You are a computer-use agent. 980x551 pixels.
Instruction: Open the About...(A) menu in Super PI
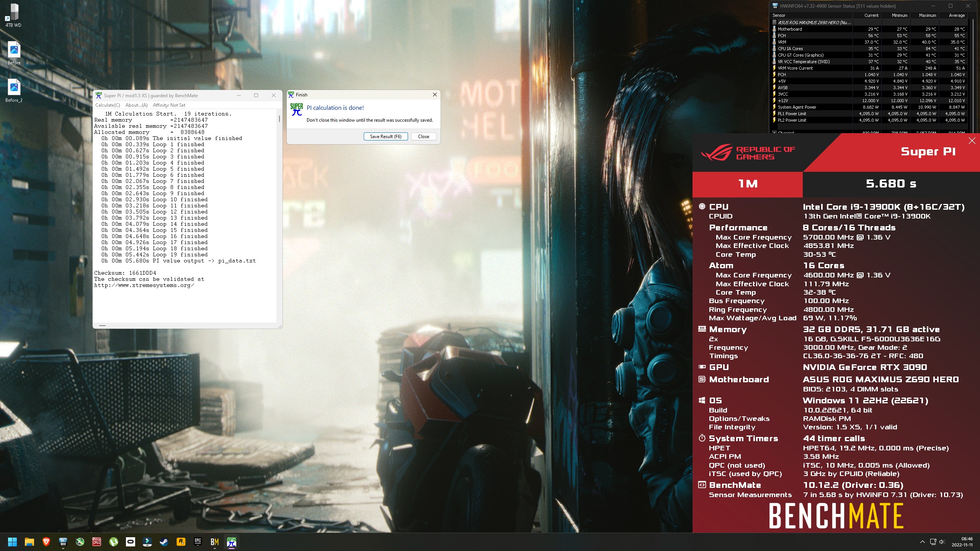pyautogui.click(x=137, y=105)
